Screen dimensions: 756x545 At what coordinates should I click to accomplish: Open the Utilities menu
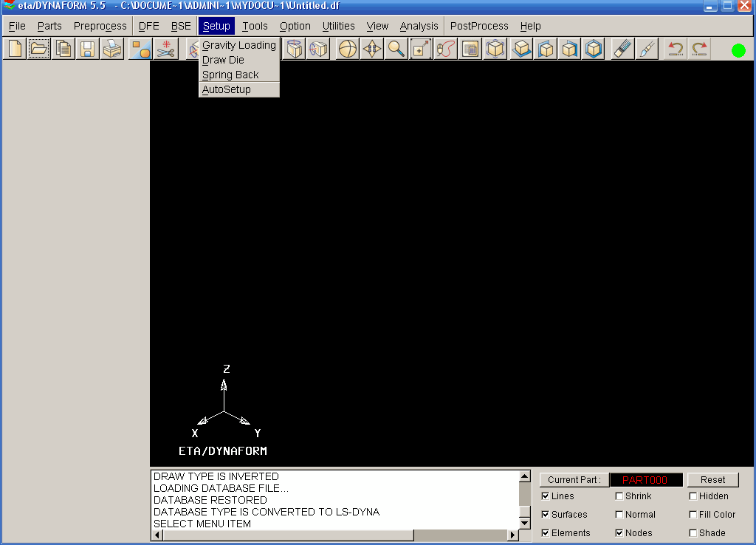338,26
